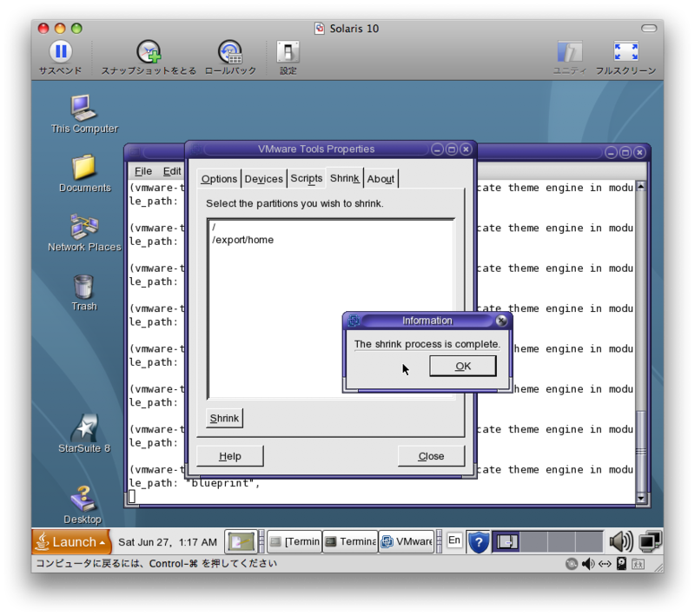Click the sound status icon in VMware bar
This screenshot has width=695, height=616.
point(588,564)
